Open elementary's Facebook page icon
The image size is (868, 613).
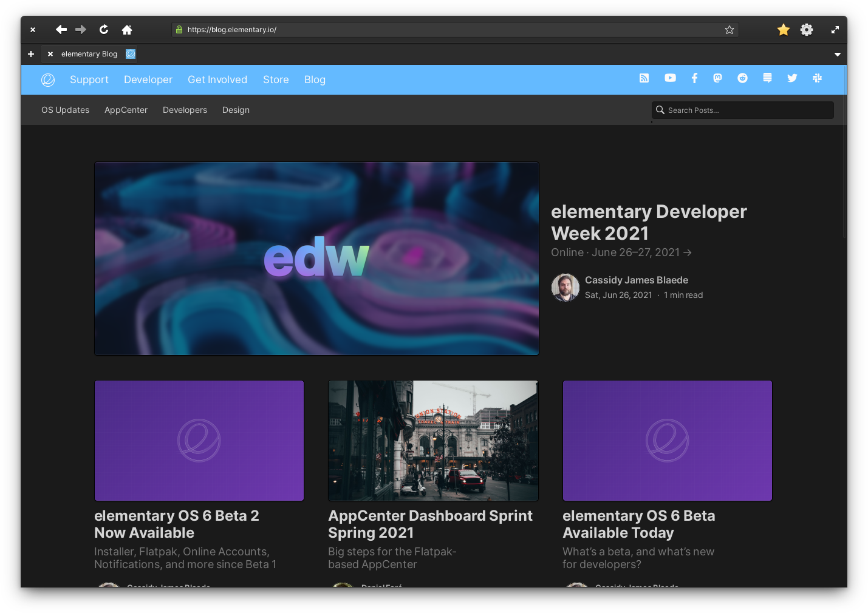[694, 78]
